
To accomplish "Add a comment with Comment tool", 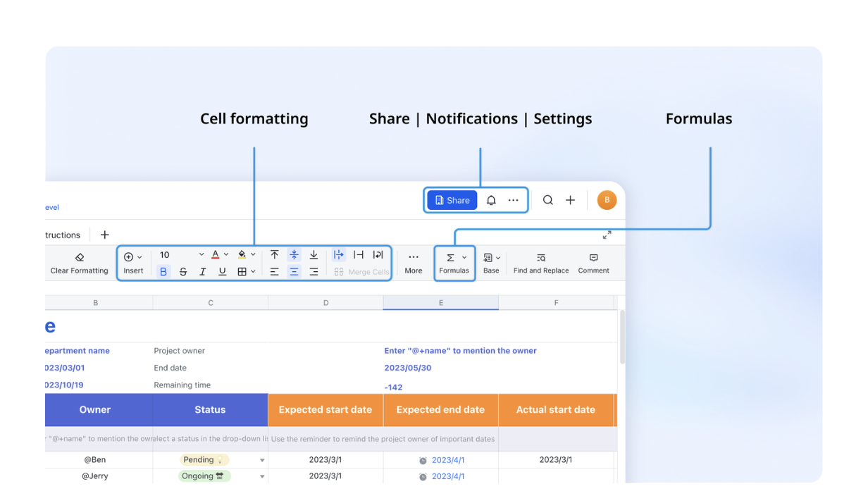I will (x=593, y=263).
